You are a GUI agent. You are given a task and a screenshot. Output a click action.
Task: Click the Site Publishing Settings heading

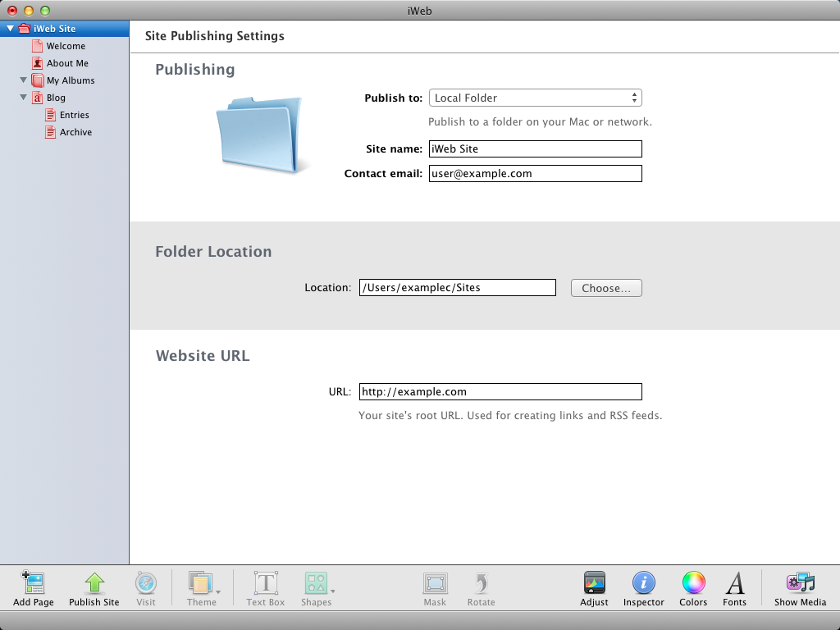click(215, 36)
